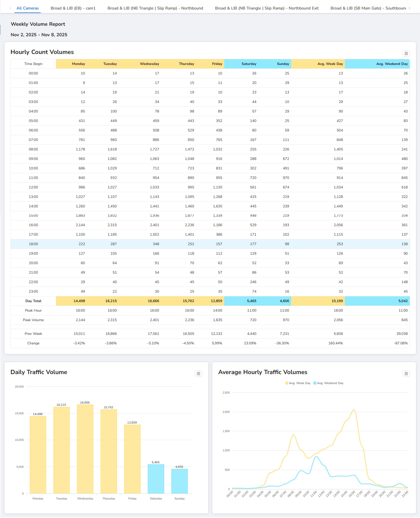The image size is (420, 518).
Task: Open the SB Main Gate Southbound tab
Action: (x=368, y=8)
